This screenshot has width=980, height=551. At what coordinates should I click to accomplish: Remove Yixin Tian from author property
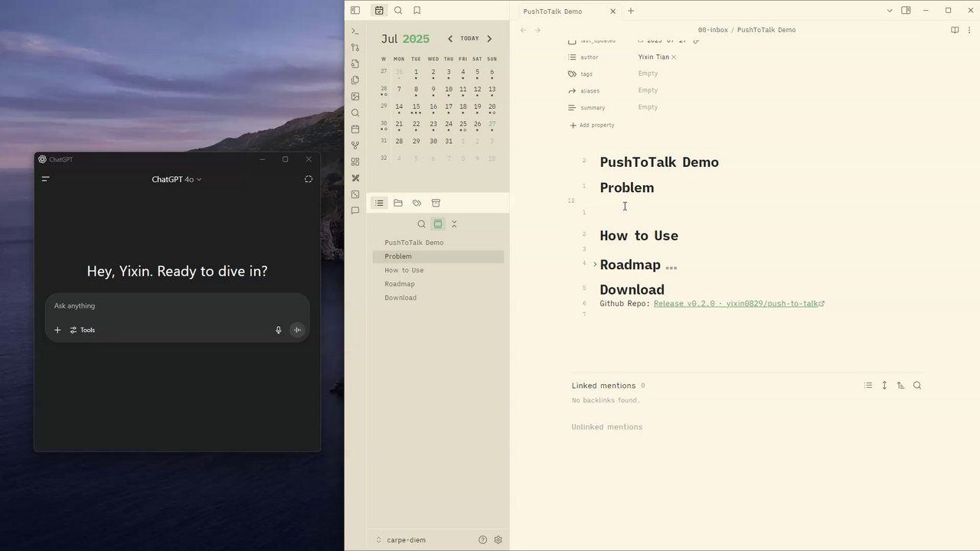pos(674,57)
